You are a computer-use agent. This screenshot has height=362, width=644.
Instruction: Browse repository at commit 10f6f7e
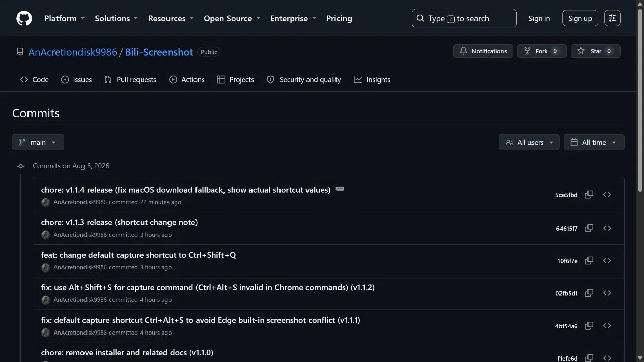click(x=607, y=261)
